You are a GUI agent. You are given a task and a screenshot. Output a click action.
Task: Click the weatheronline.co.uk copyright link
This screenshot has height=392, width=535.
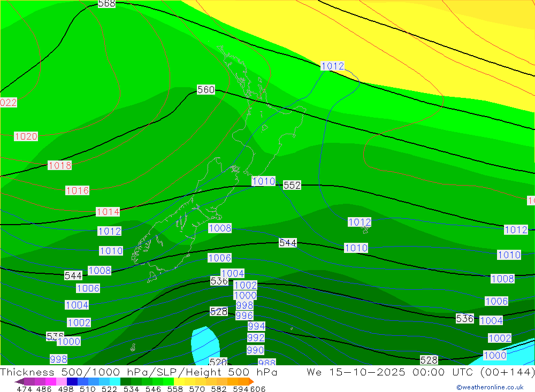pyautogui.click(x=490, y=387)
